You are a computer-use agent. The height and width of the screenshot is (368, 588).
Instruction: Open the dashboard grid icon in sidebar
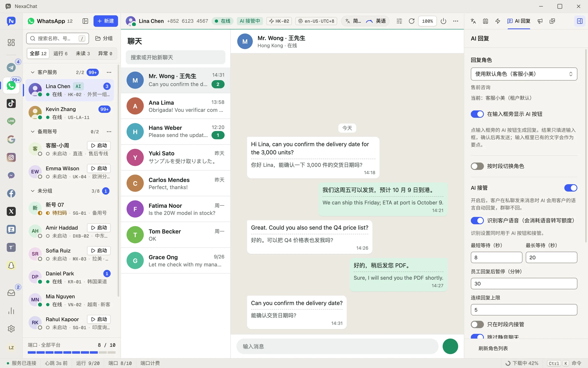(x=11, y=42)
